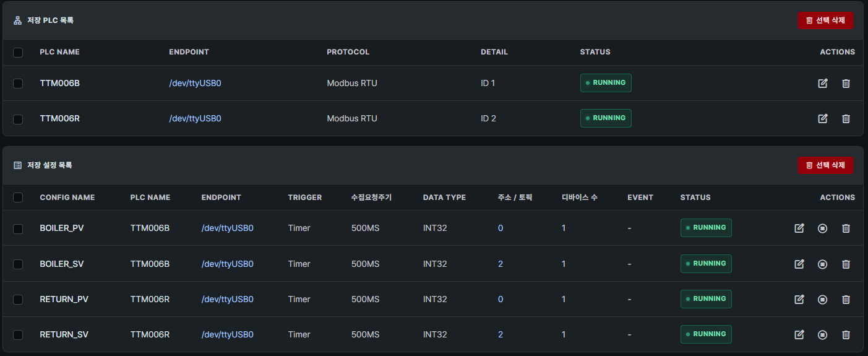868x356 pixels.
Task: Check the RETURN_PV row checkbox
Action: click(18, 299)
